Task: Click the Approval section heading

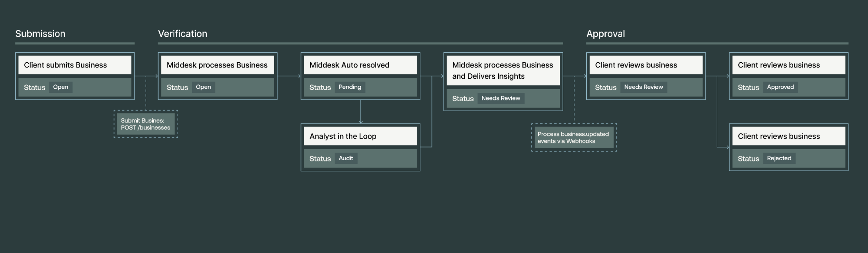Action: tap(605, 34)
